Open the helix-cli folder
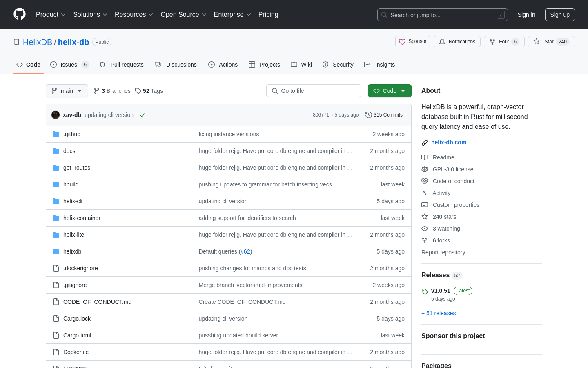 pyautogui.click(x=73, y=201)
